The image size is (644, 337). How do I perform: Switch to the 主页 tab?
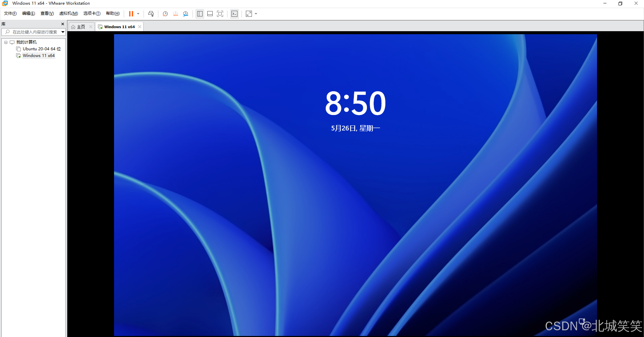[81, 27]
